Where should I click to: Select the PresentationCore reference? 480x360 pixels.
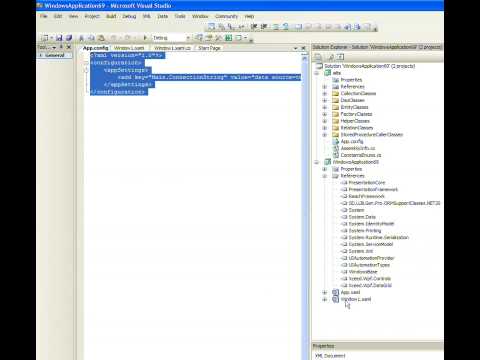point(367,183)
